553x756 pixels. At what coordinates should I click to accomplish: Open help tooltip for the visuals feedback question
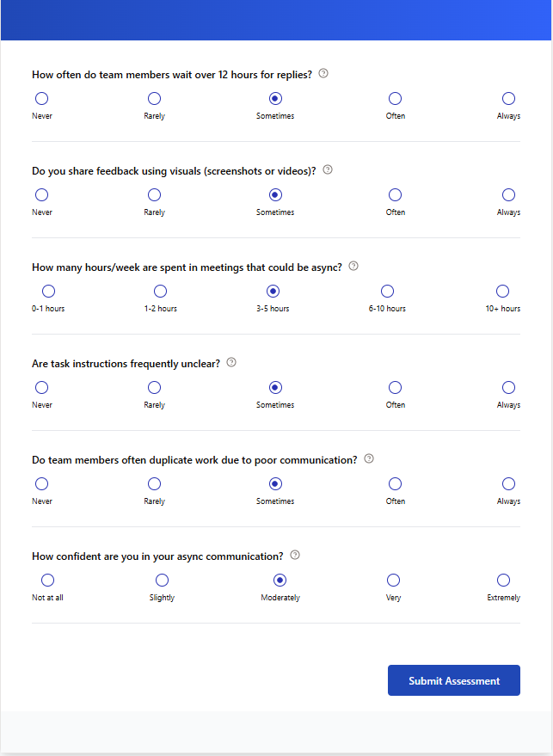[327, 170]
